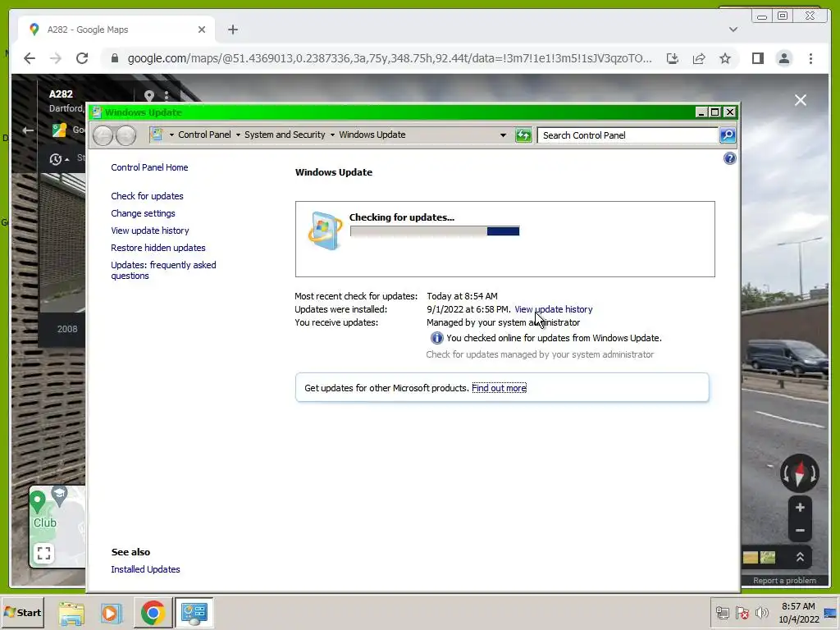The height and width of the screenshot is (630, 840).
Task: Click the site lock icon in Chrome's address bar
Action: click(115, 58)
